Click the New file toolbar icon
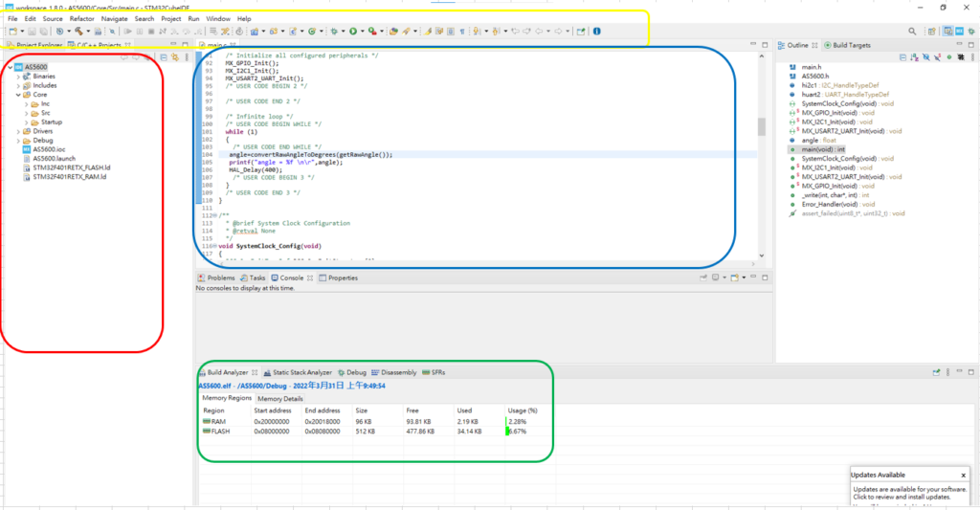 (13, 32)
